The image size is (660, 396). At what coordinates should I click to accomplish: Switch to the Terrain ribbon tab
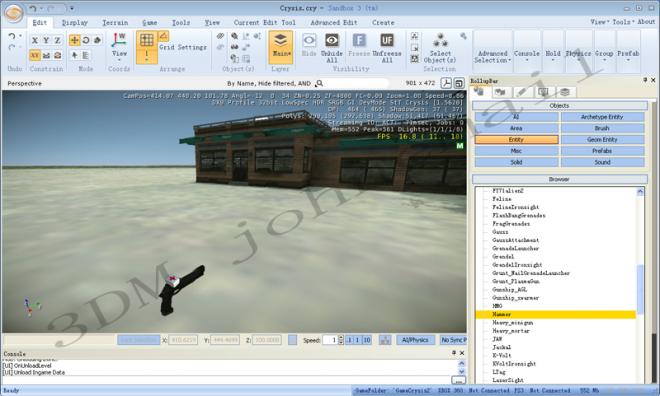pyautogui.click(x=115, y=23)
